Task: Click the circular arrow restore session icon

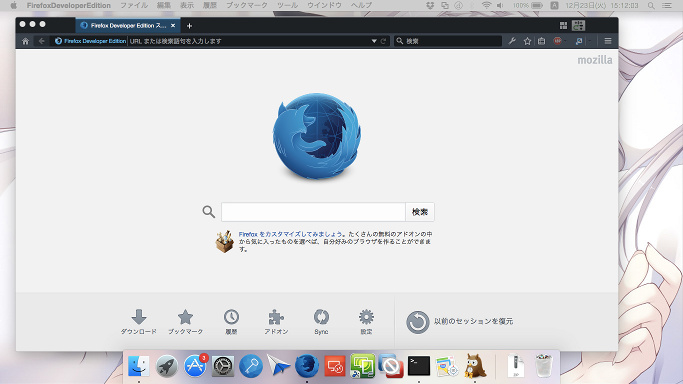Action: (417, 322)
